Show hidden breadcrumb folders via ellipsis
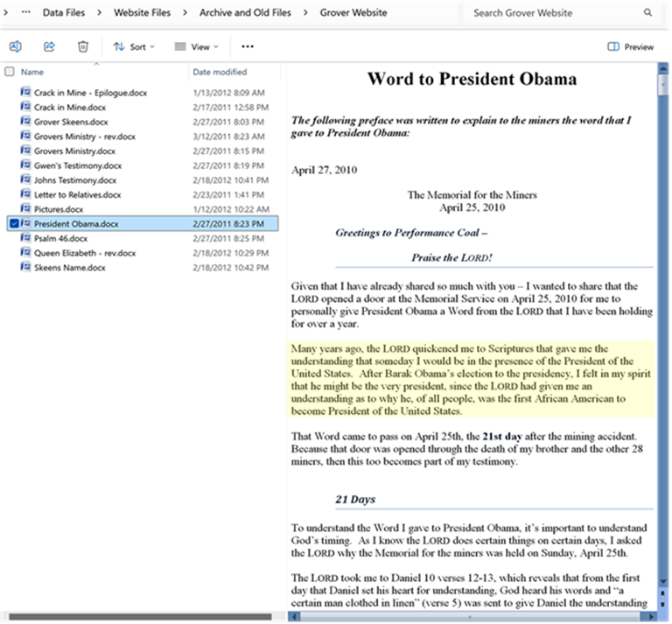The height and width of the screenshot is (624, 672). point(25,13)
